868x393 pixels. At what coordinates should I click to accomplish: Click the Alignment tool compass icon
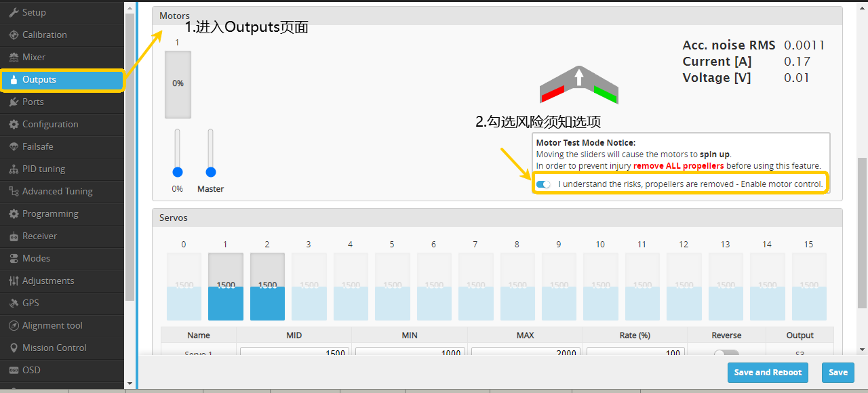14,325
